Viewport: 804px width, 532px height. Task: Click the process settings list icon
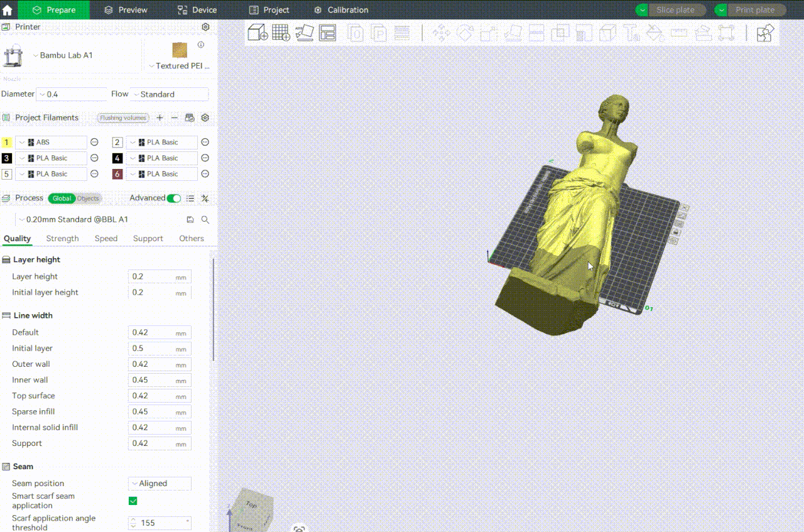[190, 198]
